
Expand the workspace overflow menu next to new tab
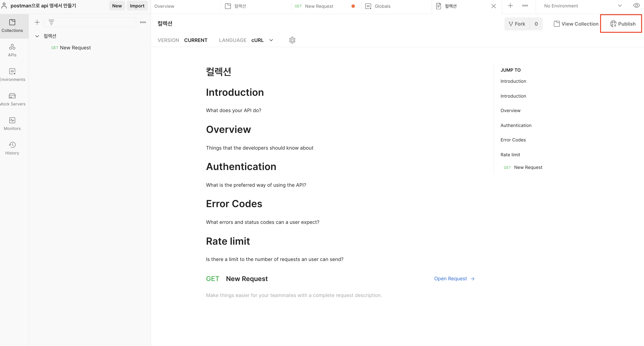click(x=525, y=6)
